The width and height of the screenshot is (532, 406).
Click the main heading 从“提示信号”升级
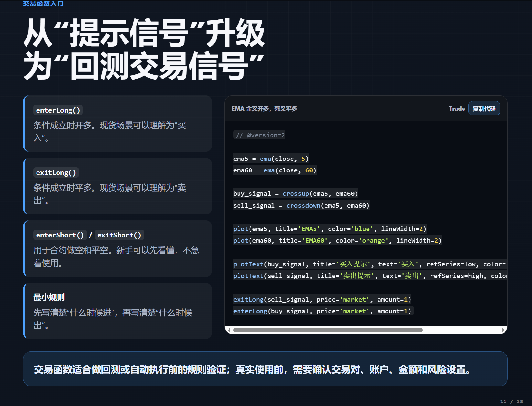click(x=144, y=33)
